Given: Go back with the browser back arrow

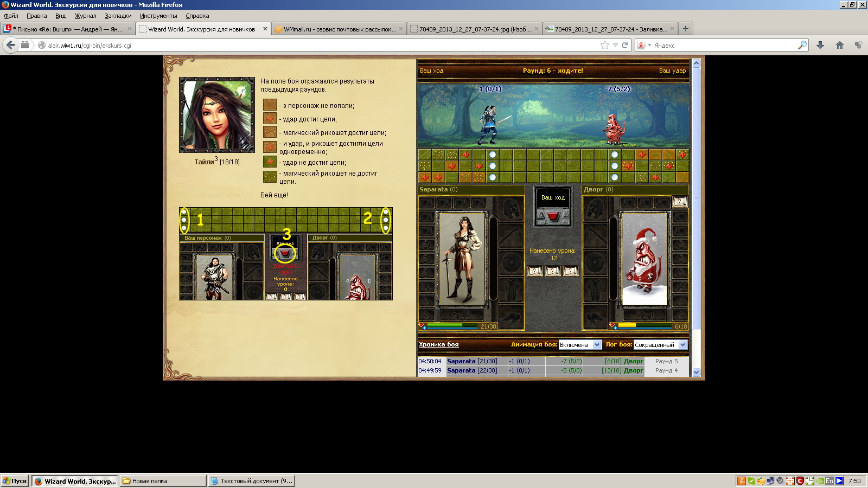Looking at the screenshot, I should click(10, 45).
